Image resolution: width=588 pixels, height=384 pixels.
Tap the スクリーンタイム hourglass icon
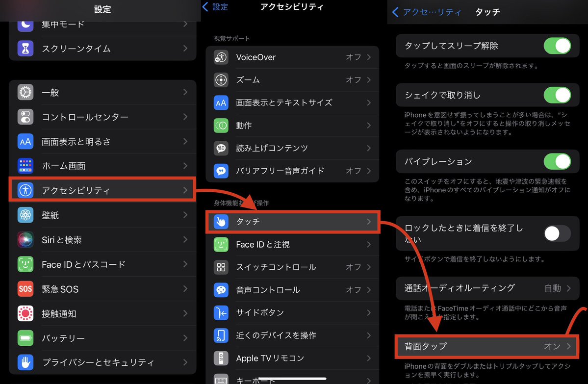25,48
